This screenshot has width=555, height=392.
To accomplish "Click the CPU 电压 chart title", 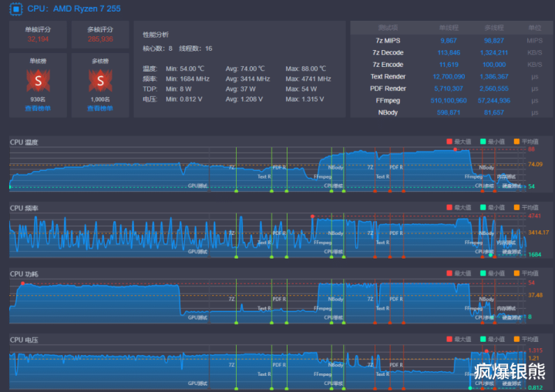I will (x=24, y=340).
